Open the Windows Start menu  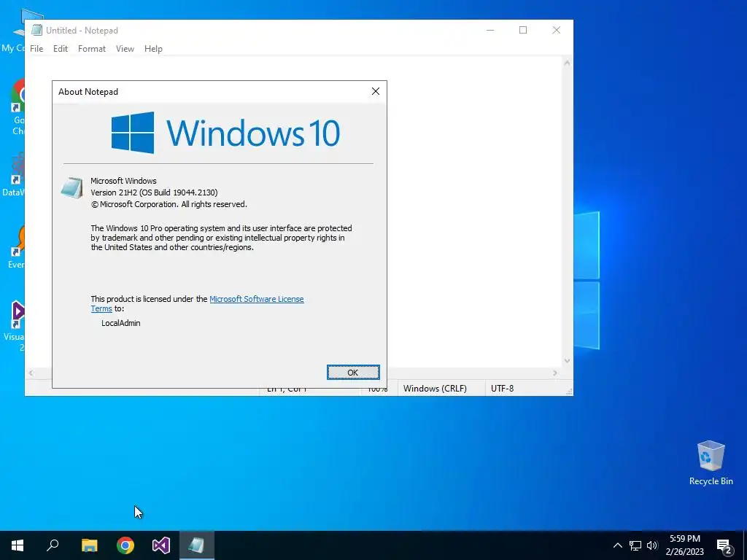tap(18, 545)
